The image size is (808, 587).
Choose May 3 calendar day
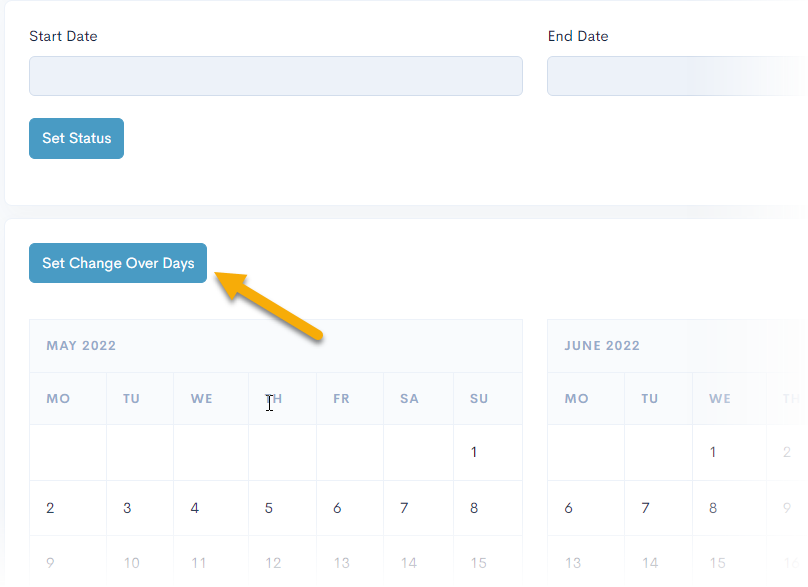[127, 508]
